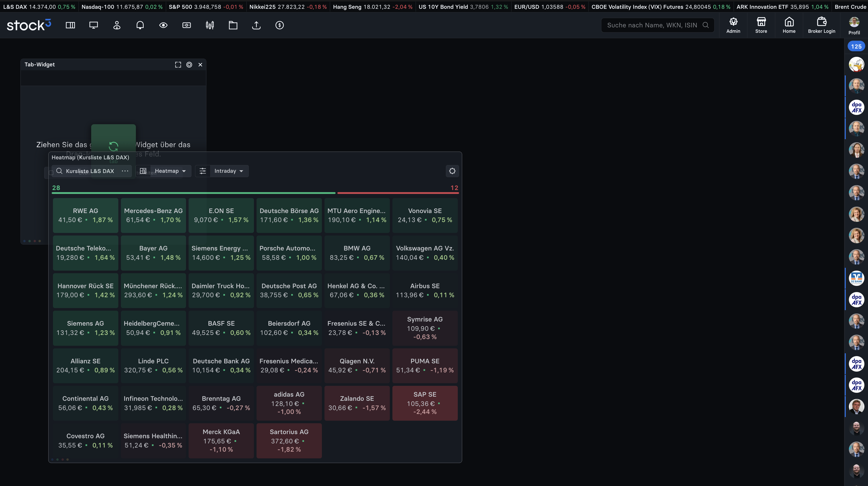Open the BMW AG tile

(x=357, y=253)
